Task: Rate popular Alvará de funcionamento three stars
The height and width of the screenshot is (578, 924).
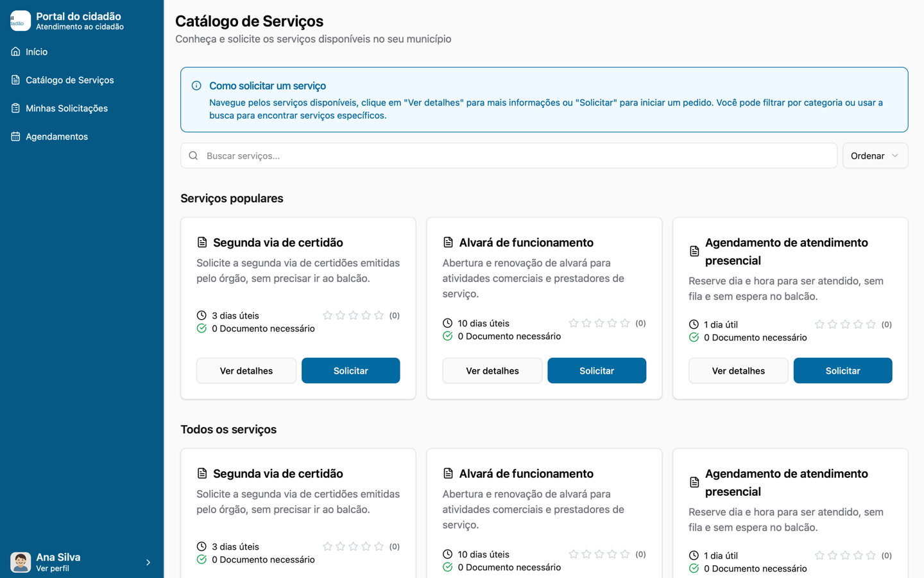Action: point(599,323)
